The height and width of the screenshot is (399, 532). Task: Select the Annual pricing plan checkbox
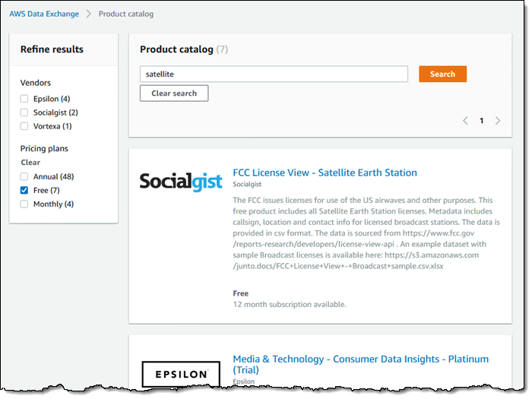click(25, 176)
